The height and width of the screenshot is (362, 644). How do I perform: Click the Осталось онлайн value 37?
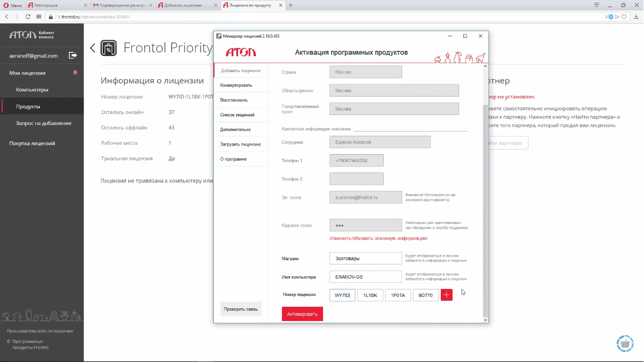(172, 112)
